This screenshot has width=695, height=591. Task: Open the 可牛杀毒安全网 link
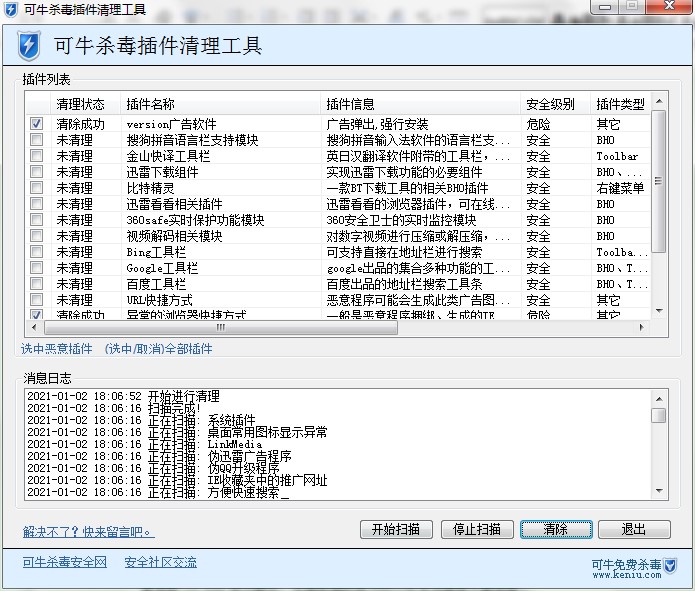tap(65, 562)
